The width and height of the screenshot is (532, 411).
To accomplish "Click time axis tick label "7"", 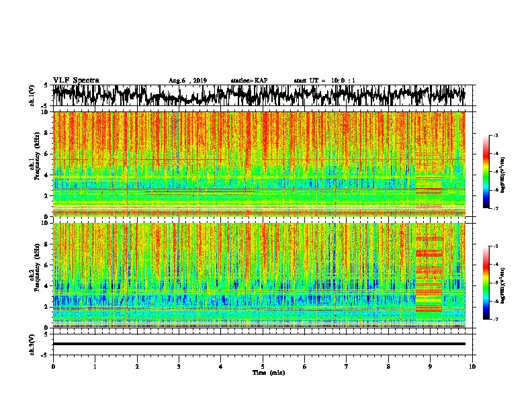I will click(347, 367).
